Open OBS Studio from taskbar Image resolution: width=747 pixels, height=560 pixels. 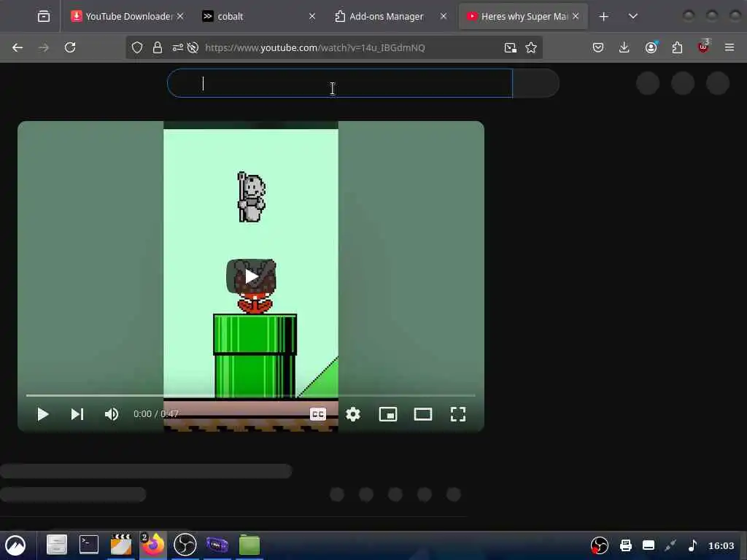click(185, 544)
